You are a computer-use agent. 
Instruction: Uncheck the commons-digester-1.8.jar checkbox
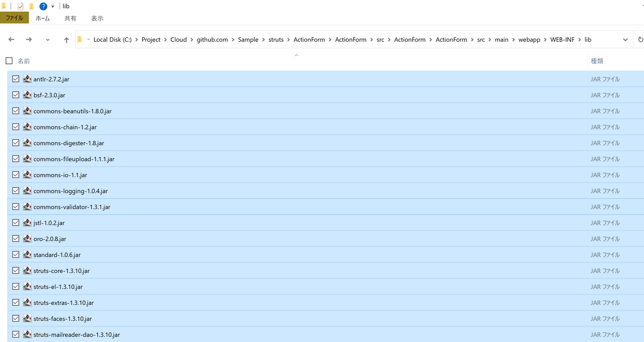click(x=16, y=143)
